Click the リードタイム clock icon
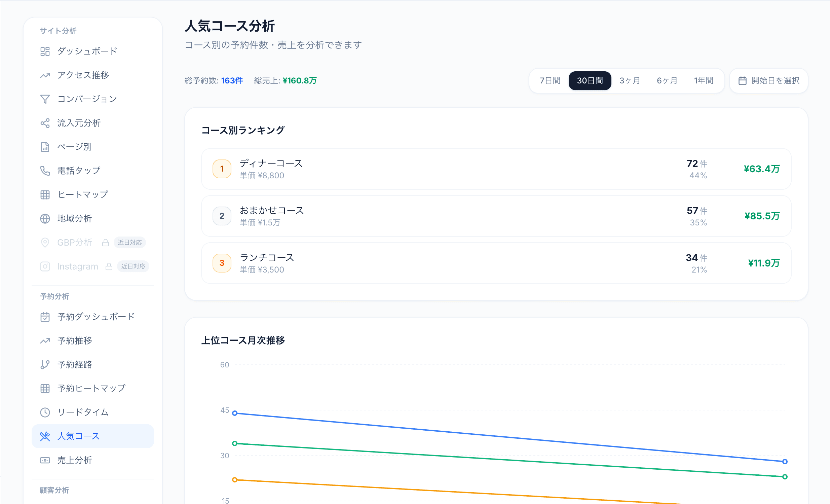 click(45, 412)
